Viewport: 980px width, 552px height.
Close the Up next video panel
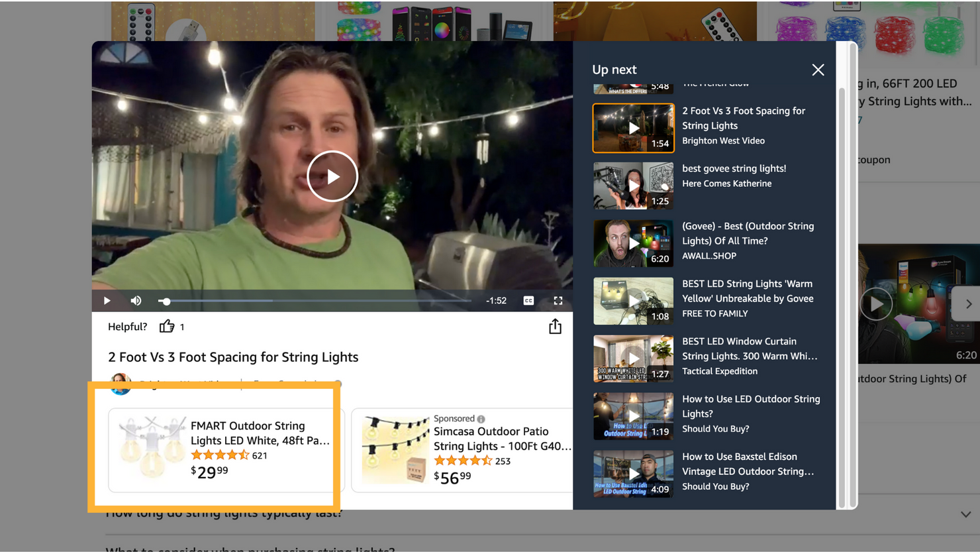(x=818, y=70)
